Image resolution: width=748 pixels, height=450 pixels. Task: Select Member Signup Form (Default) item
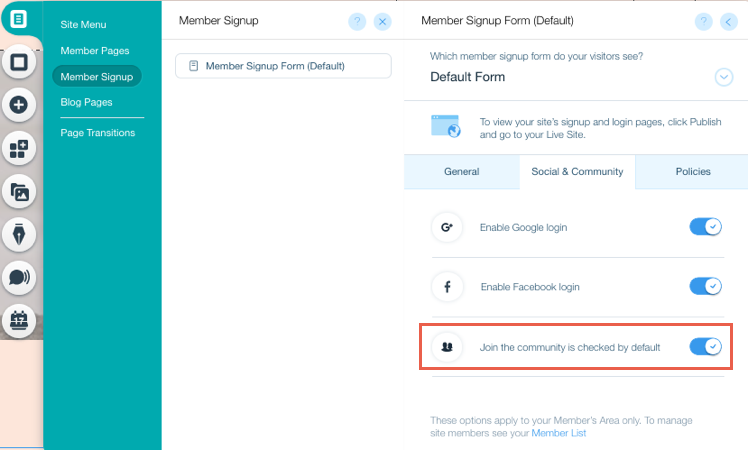283,66
